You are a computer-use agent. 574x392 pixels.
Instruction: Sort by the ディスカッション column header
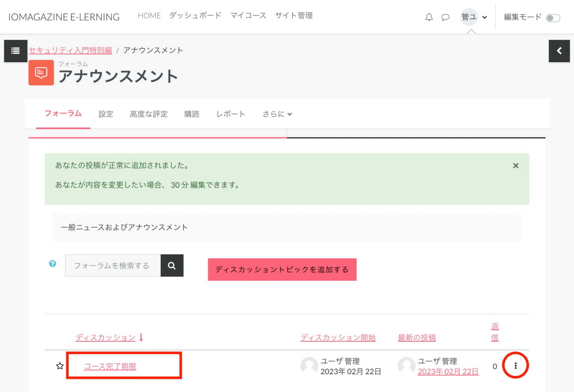pos(105,337)
